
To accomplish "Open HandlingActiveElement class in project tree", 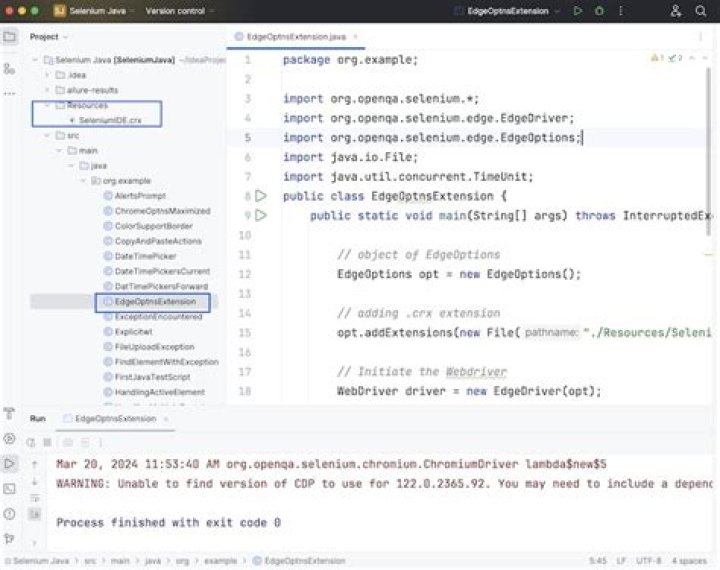I will [x=159, y=392].
